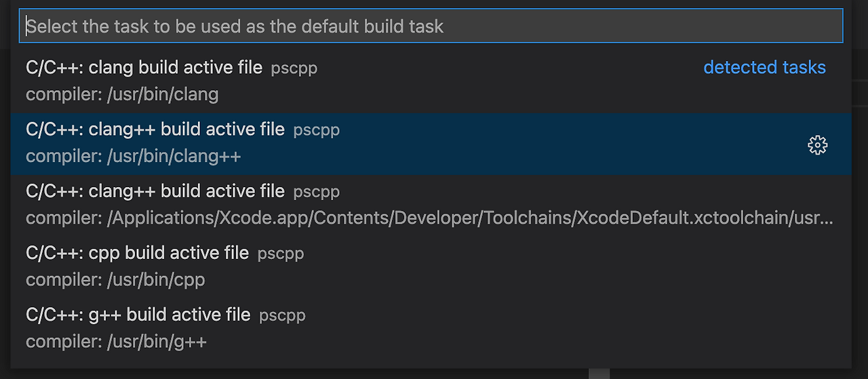Click the compiler: /usr/bin/clang description line
Viewport: 868px width, 379px height.
coord(122,94)
